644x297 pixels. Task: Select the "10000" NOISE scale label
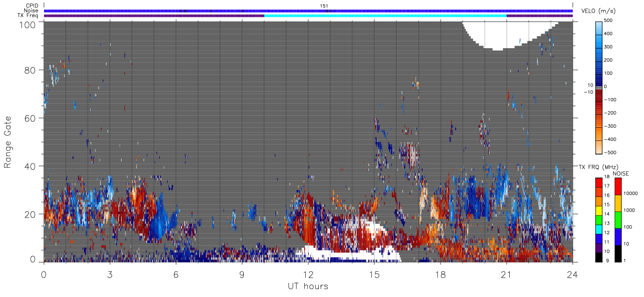point(631,194)
